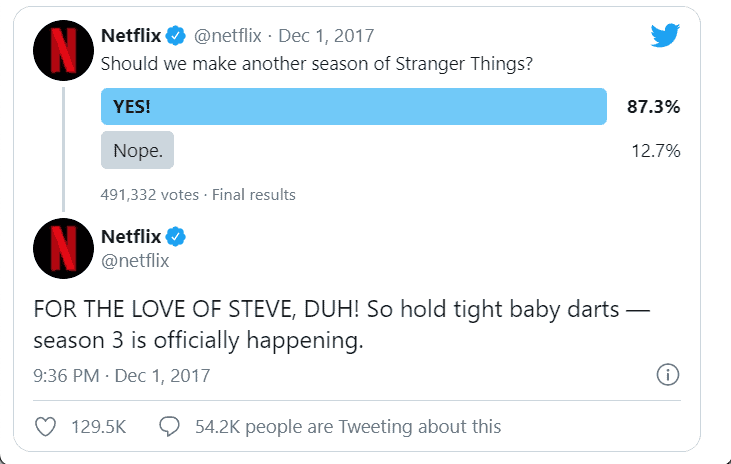The width and height of the screenshot is (731, 464).
Task: Open the @netflix handle in the poll tweet
Action: [x=229, y=36]
